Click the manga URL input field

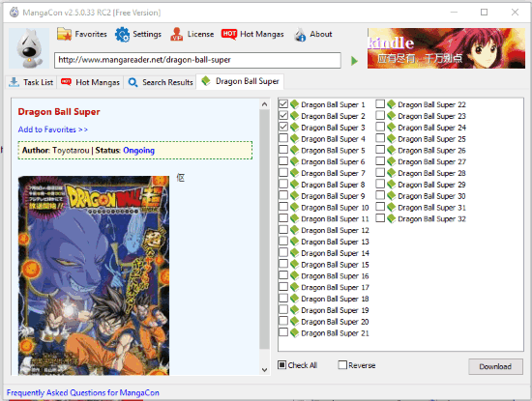(x=197, y=60)
